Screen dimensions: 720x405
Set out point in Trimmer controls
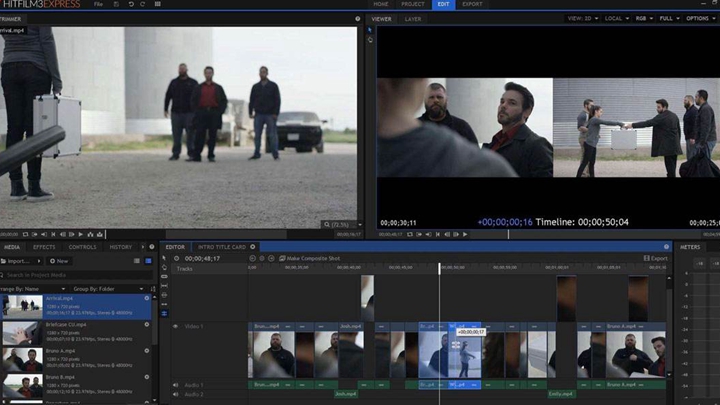(44, 234)
